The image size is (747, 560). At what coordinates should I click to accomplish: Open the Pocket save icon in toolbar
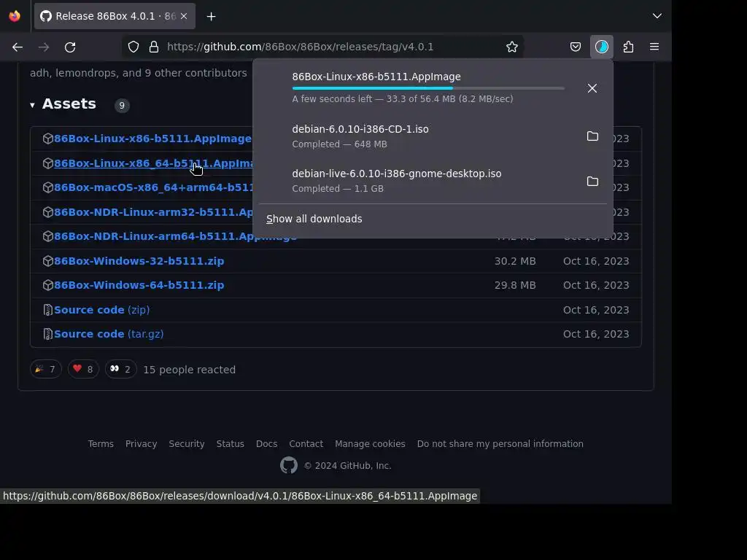[x=576, y=47]
